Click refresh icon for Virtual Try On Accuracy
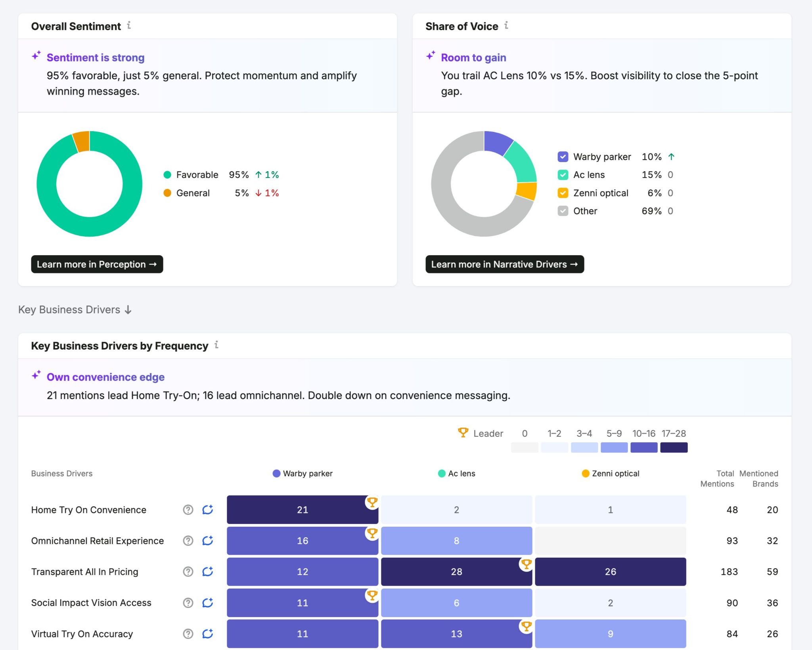 click(208, 634)
